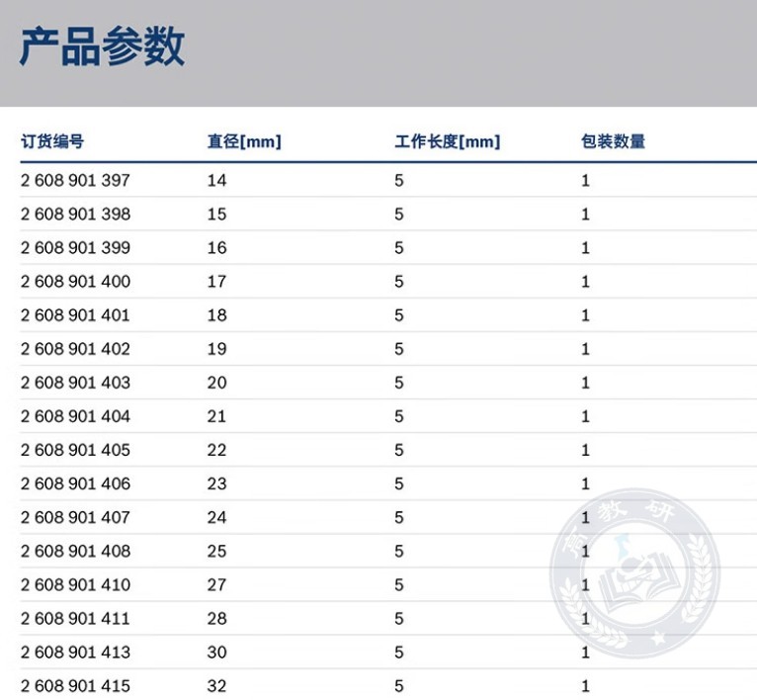This screenshot has width=757, height=700.
Task: Click working length 5 in the 2 608 901 399 row
Action: tap(399, 248)
